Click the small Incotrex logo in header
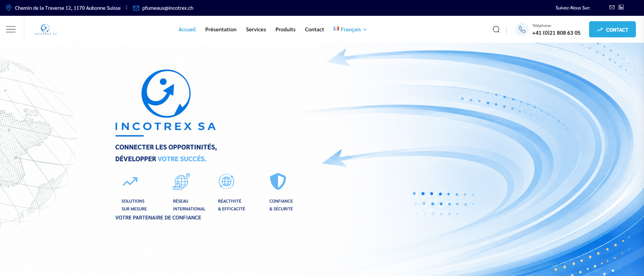Screen dimensions: 644x276 [x=45, y=29]
